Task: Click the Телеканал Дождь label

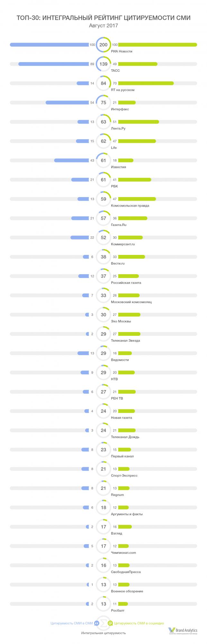Action: (125, 437)
